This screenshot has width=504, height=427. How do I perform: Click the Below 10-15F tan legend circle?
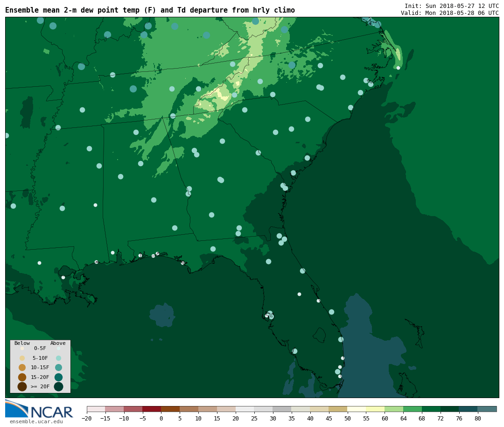[22, 367]
